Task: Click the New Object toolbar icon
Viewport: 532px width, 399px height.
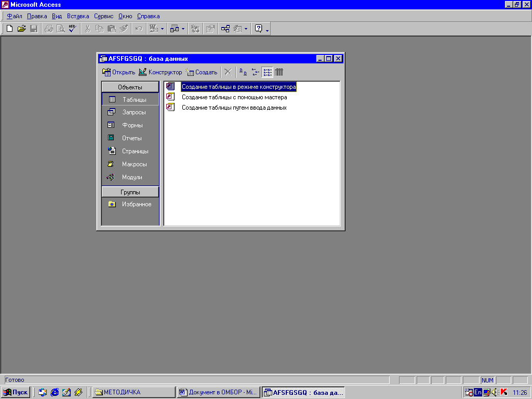Action: 237,29
